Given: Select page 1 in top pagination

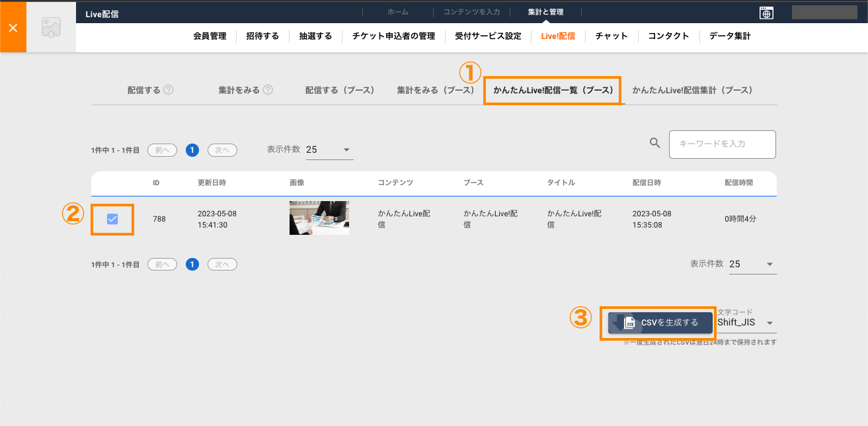Looking at the screenshot, I should coord(192,150).
